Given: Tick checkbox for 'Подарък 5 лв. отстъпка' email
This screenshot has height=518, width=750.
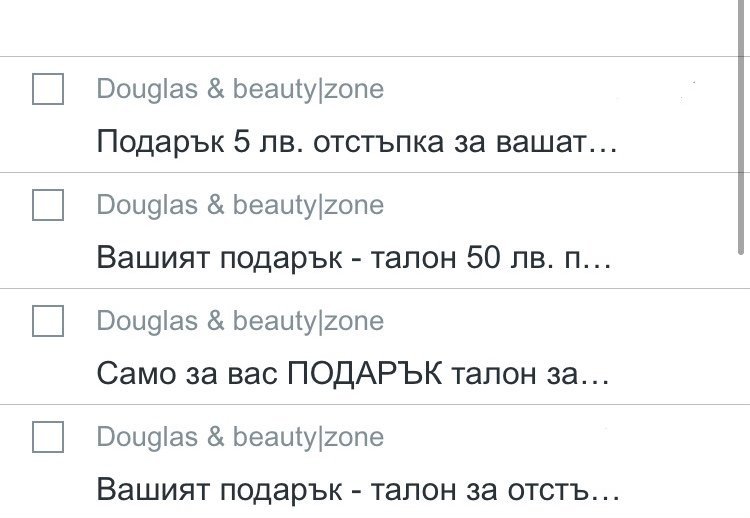Looking at the screenshot, I should pos(48,89).
